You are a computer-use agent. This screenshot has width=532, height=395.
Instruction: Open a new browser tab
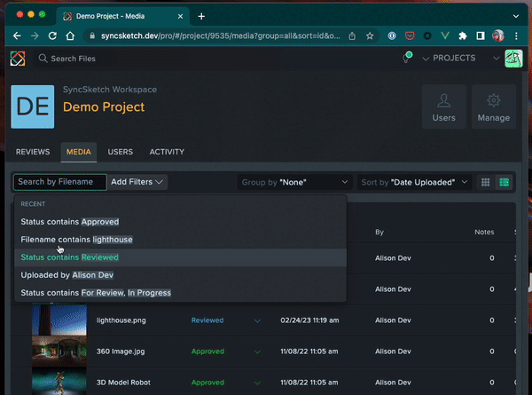click(201, 16)
